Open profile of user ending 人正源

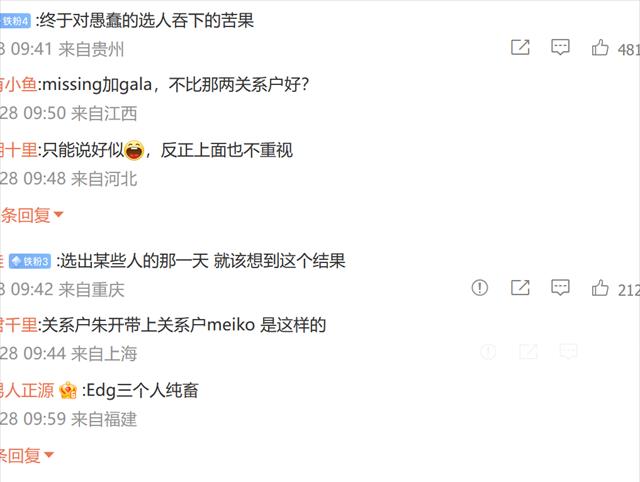click(x=27, y=390)
